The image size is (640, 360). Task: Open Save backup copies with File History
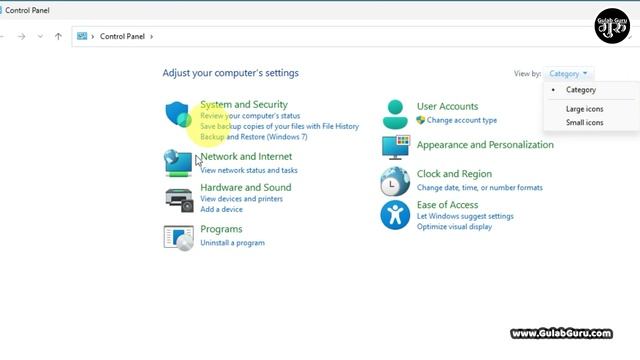(280, 127)
